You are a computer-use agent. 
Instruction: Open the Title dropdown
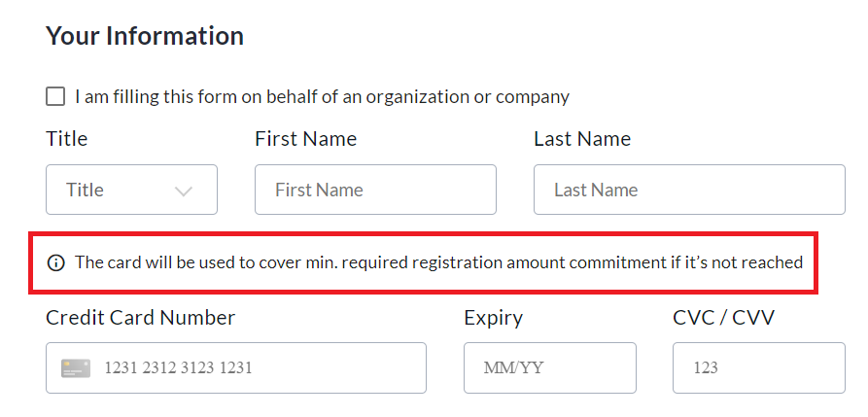click(x=131, y=190)
